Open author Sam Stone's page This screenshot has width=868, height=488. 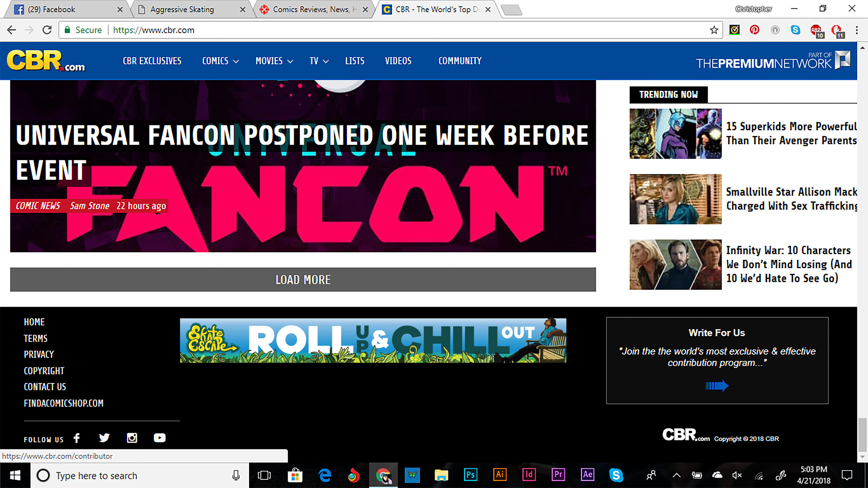90,206
